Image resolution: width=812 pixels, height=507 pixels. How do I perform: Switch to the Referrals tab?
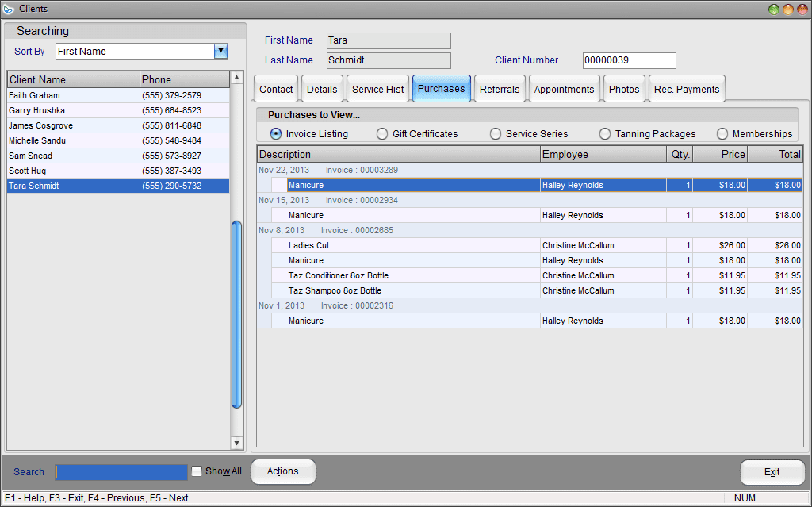[500, 89]
